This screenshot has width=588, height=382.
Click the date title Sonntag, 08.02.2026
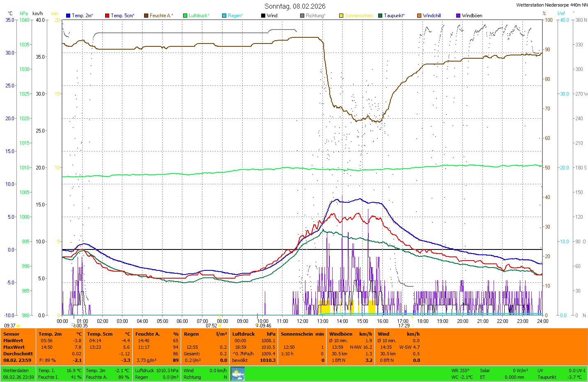[x=295, y=6]
